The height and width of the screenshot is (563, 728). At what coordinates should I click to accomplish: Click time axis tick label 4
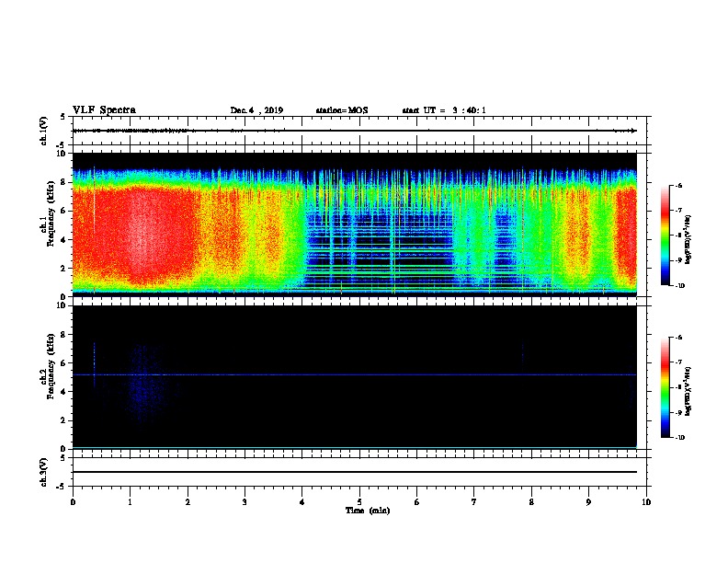click(301, 501)
